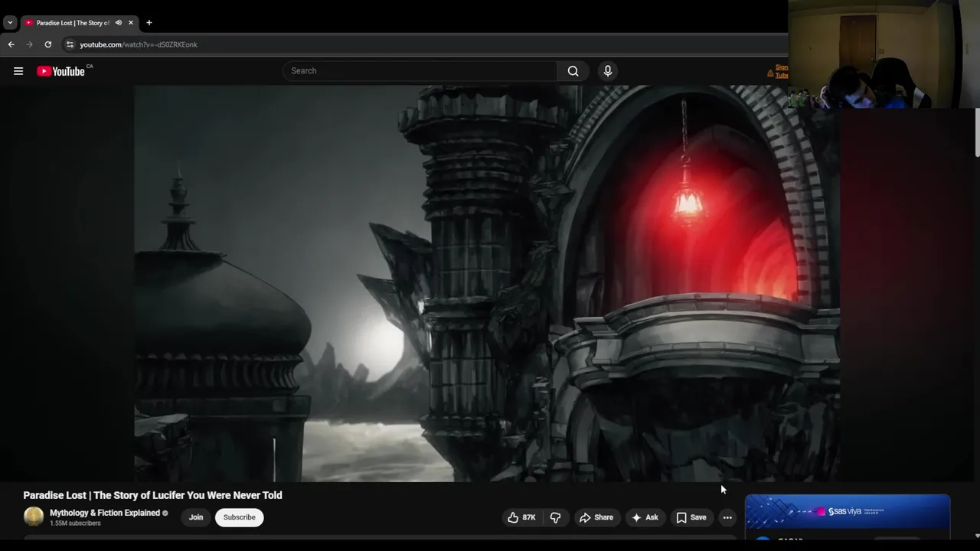Open the channel avatar picture
This screenshot has width=980, height=551.
(x=34, y=517)
